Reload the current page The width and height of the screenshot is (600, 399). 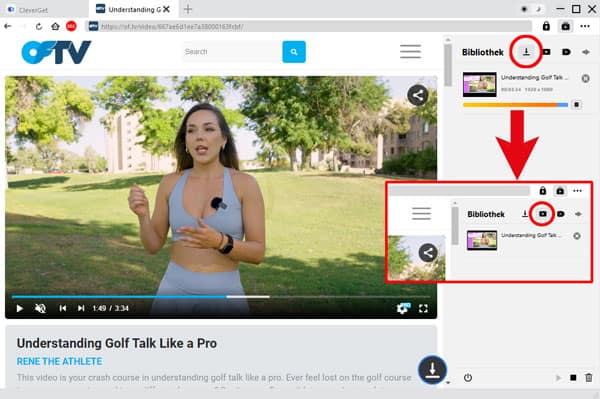click(x=39, y=26)
